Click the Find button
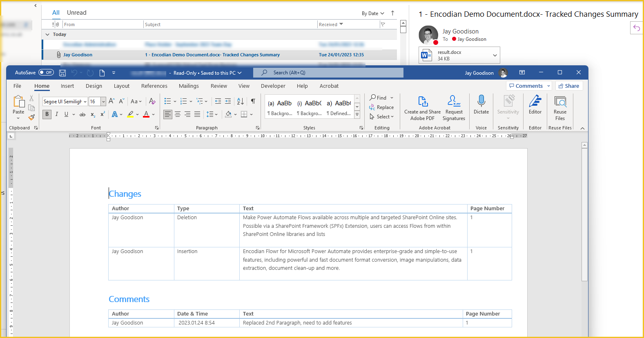This screenshot has height=338, width=644. coord(378,98)
